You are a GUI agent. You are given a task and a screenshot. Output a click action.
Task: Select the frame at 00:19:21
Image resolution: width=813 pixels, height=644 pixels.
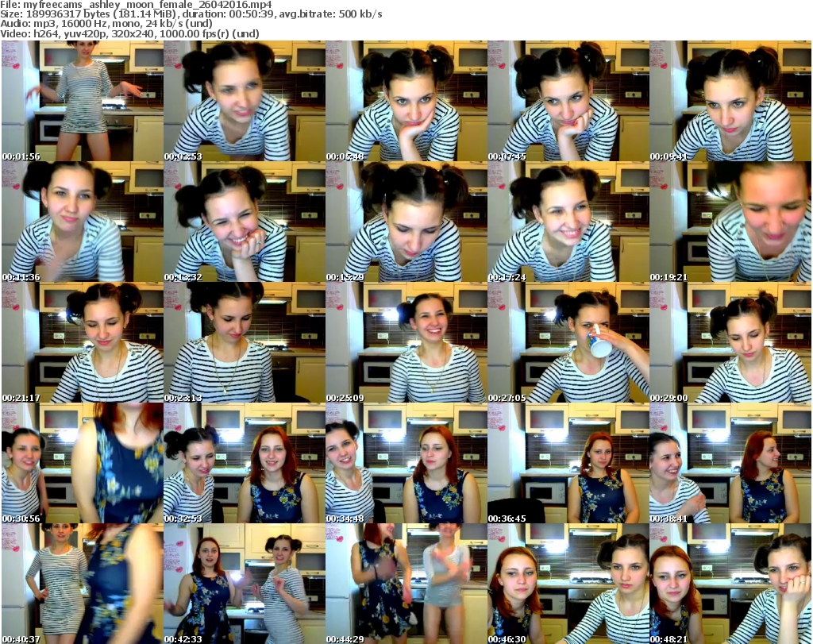tap(730, 222)
